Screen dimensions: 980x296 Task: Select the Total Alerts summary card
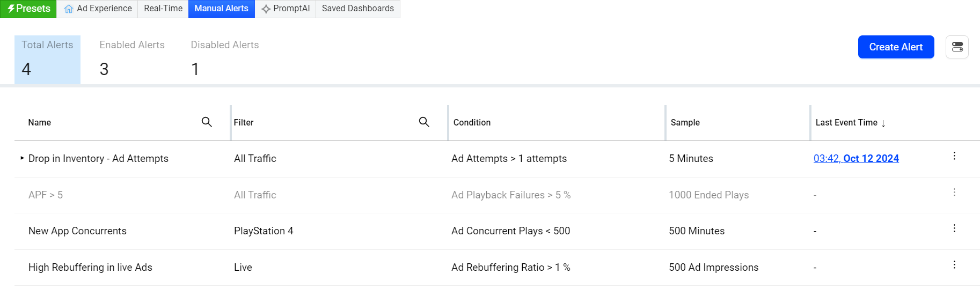47,59
